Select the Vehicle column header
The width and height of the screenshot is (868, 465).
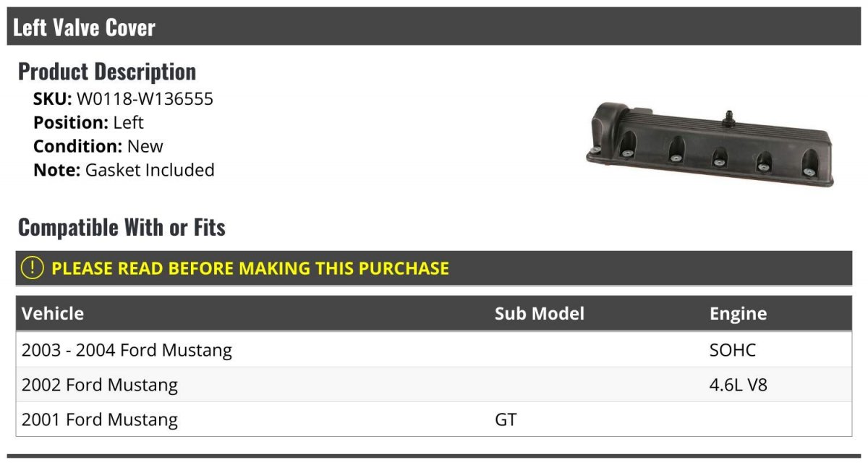coord(53,313)
